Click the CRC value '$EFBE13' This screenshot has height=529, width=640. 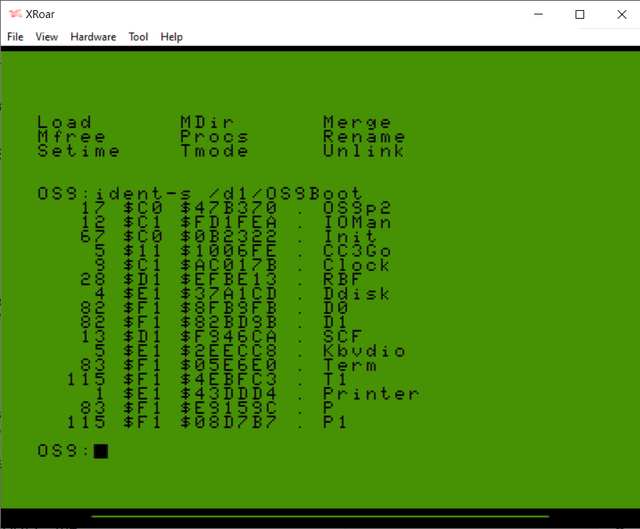coord(229,279)
